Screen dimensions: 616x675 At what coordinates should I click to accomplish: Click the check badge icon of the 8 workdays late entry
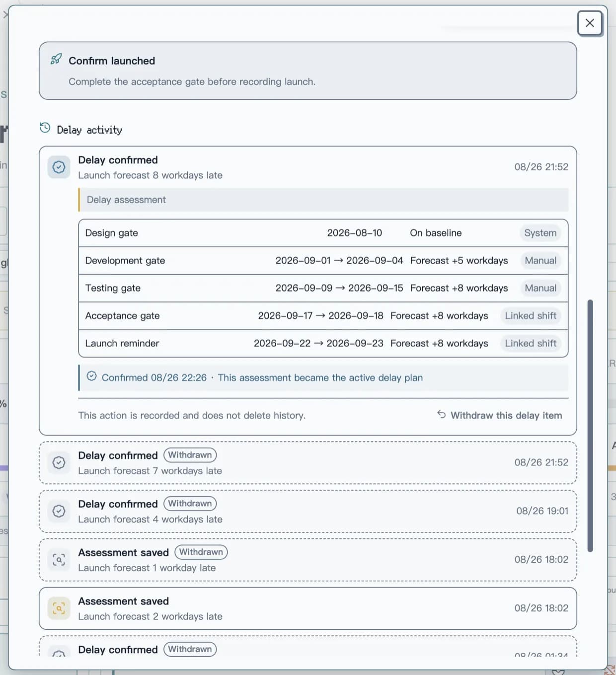pos(59,167)
